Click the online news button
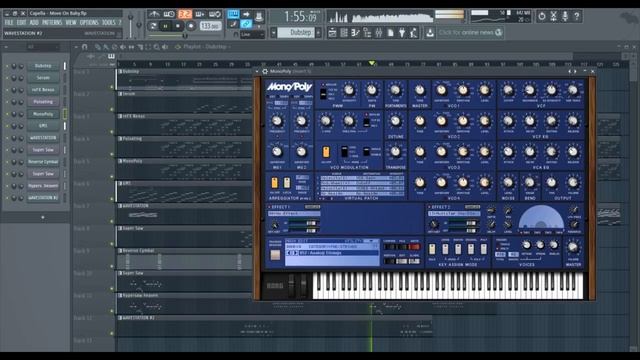The image size is (640, 360). [x=470, y=33]
